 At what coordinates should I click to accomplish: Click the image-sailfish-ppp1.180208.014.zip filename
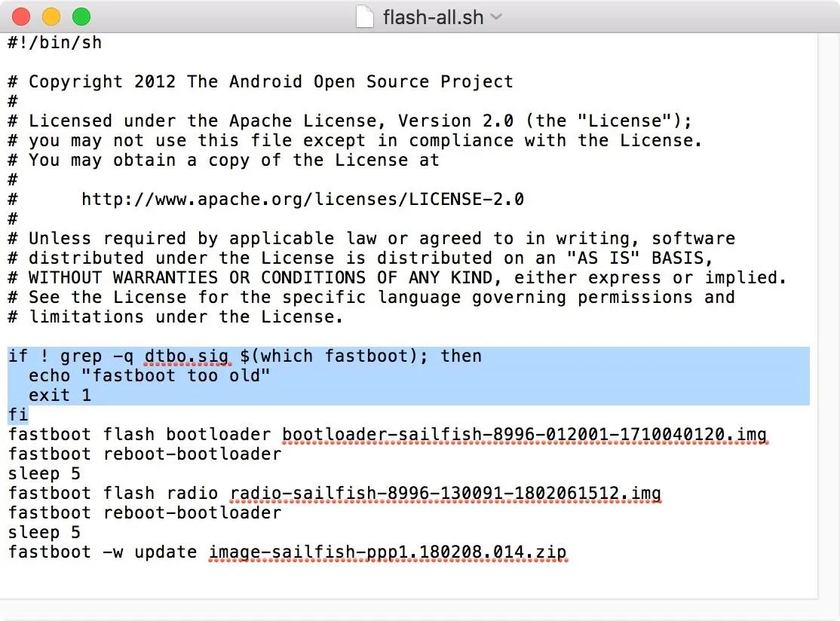click(x=388, y=552)
